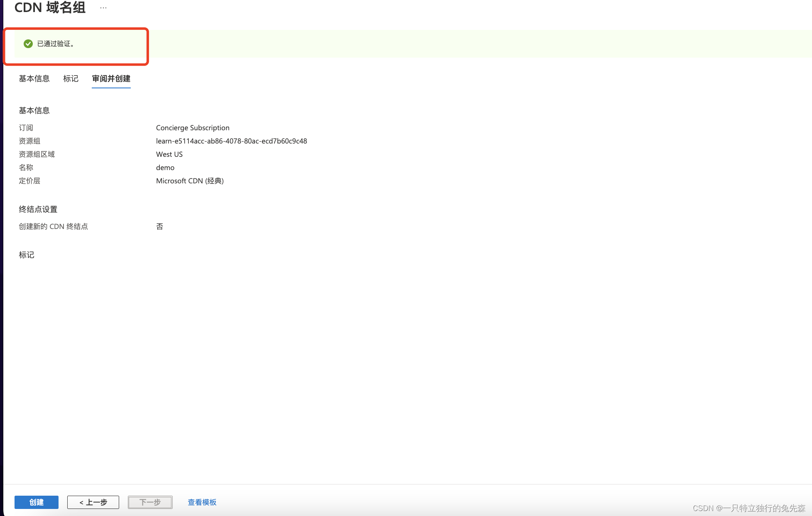Click the West US region value
Screen dimensions: 812x516
(x=169, y=154)
